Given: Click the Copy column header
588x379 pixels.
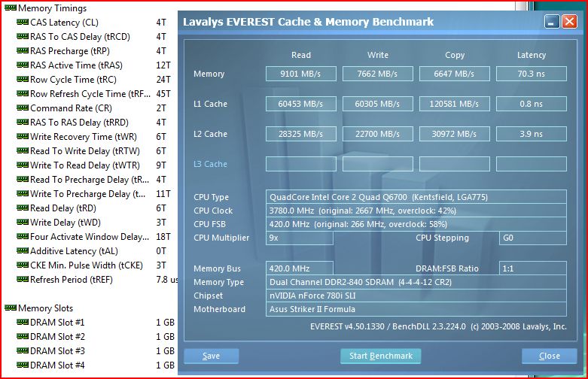Looking at the screenshot, I should pos(455,56).
